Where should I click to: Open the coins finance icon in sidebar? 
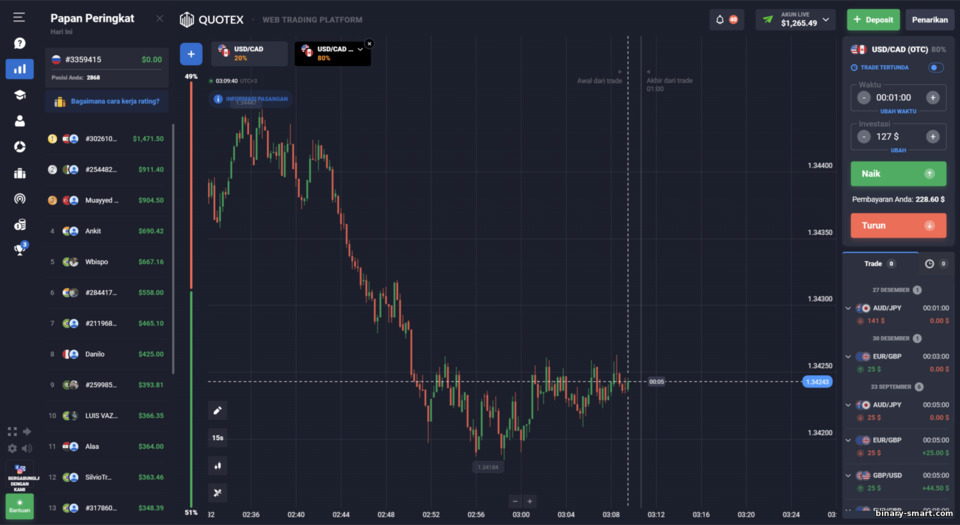coord(20,225)
